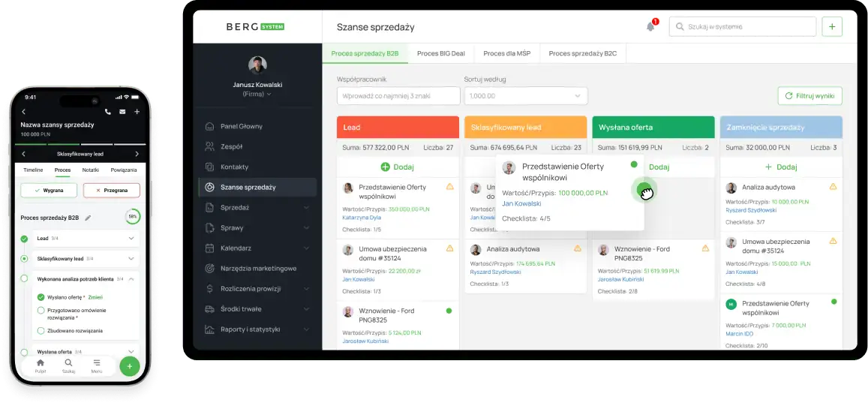
Task: Tap the phone's back arrow above the deal name
Action: tap(24, 112)
